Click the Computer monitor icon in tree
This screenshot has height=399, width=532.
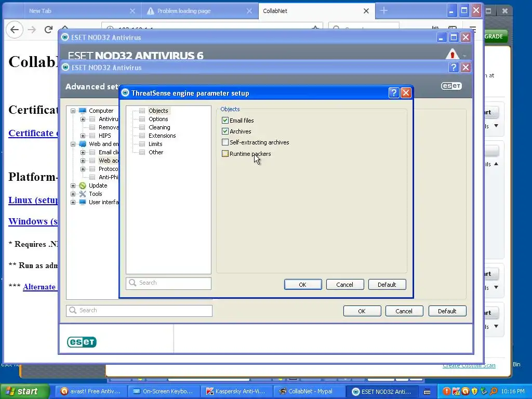click(83, 111)
